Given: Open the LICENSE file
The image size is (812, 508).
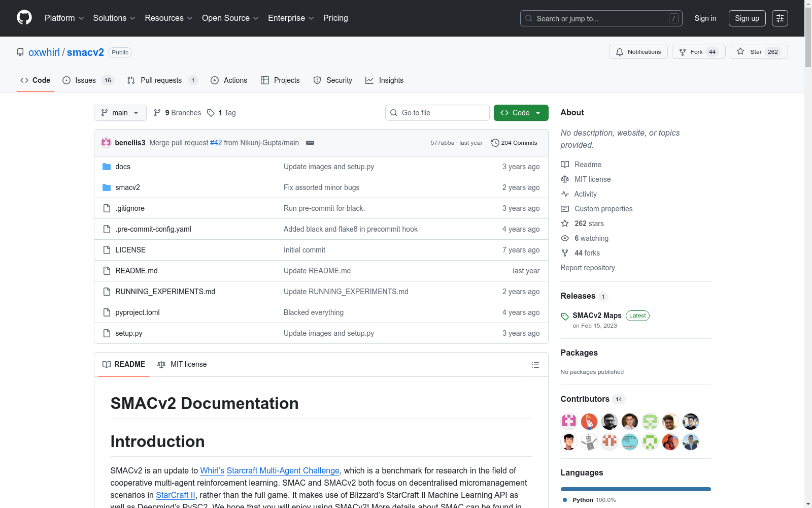Looking at the screenshot, I should tap(130, 250).
